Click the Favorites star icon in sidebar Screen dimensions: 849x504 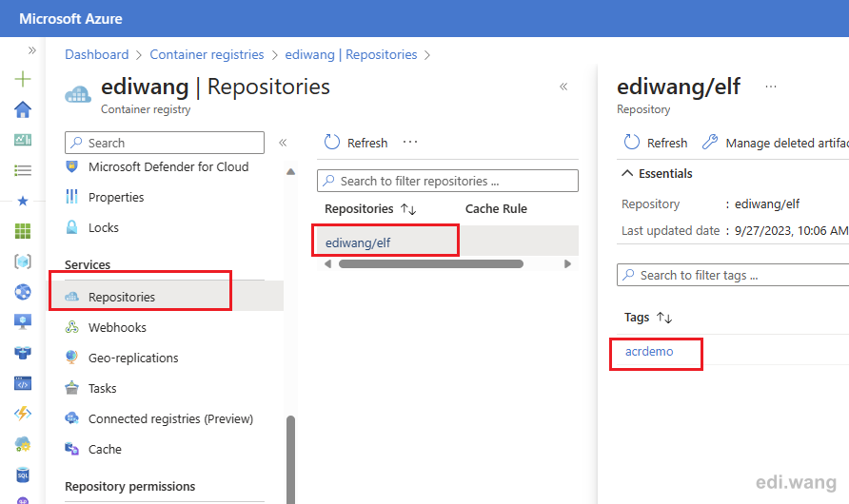coord(23,202)
